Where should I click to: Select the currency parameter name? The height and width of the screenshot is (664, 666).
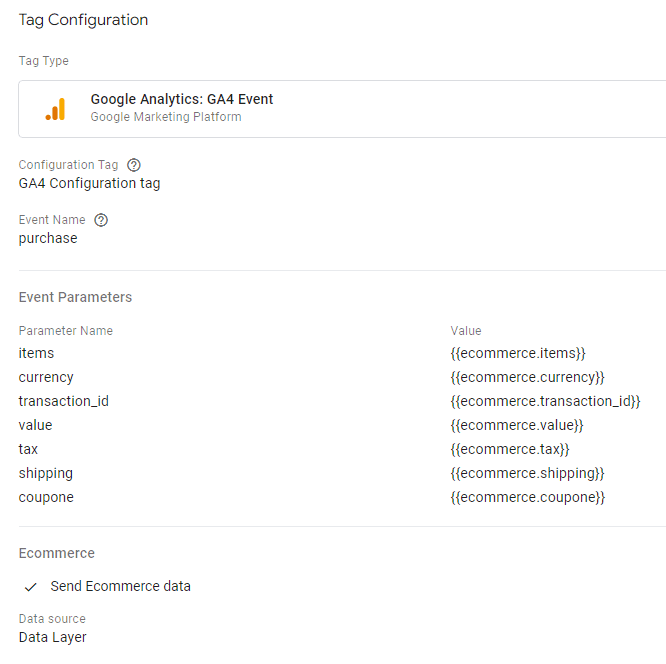[x=46, y=377]
